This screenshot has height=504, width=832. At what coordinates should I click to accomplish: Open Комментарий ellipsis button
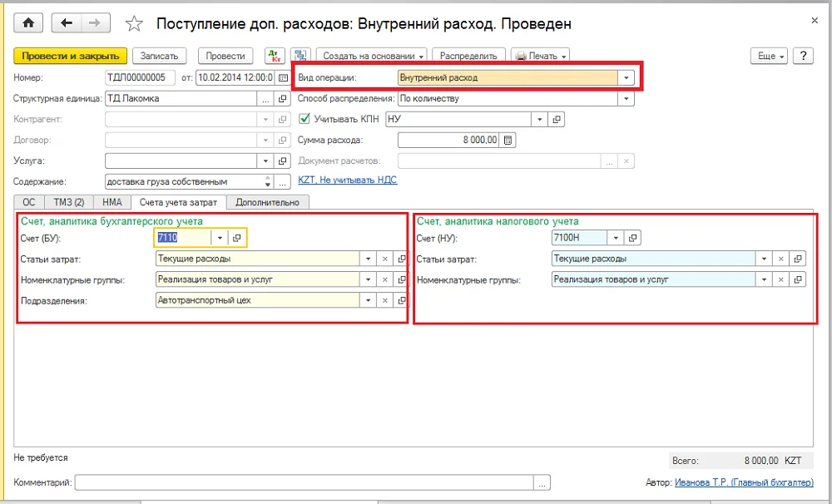[542, 482]
